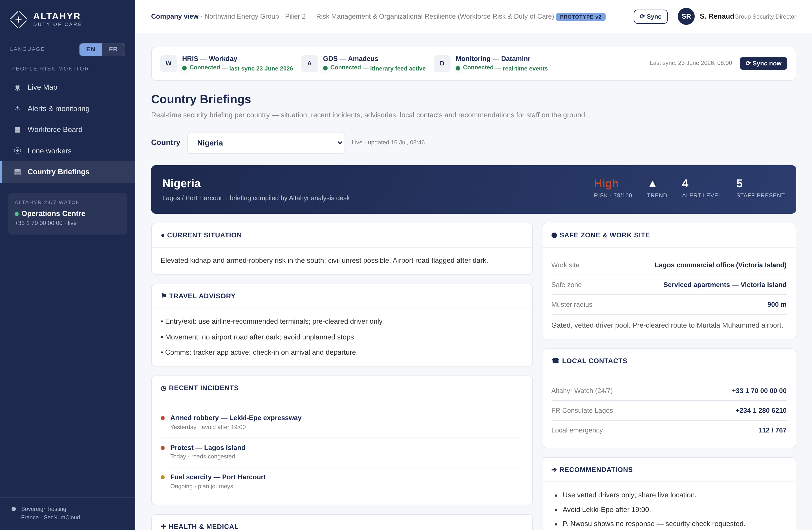Image resolution: width=812 pixels, height=530 pixels.
Task: Click the HRIS — Workday connection status
Action: pyautogui.click(x=237, y=68)
